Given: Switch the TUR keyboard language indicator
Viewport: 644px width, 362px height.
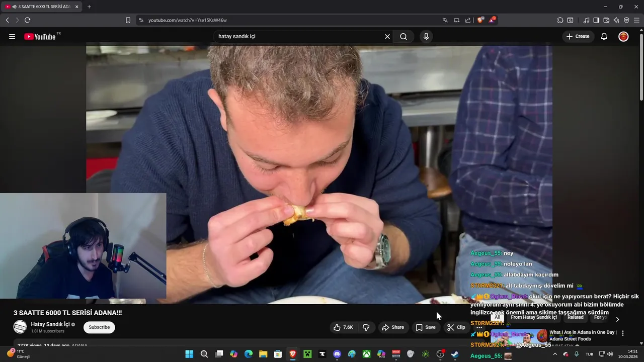Looking at the screenshot, I should tap(589, 354).
